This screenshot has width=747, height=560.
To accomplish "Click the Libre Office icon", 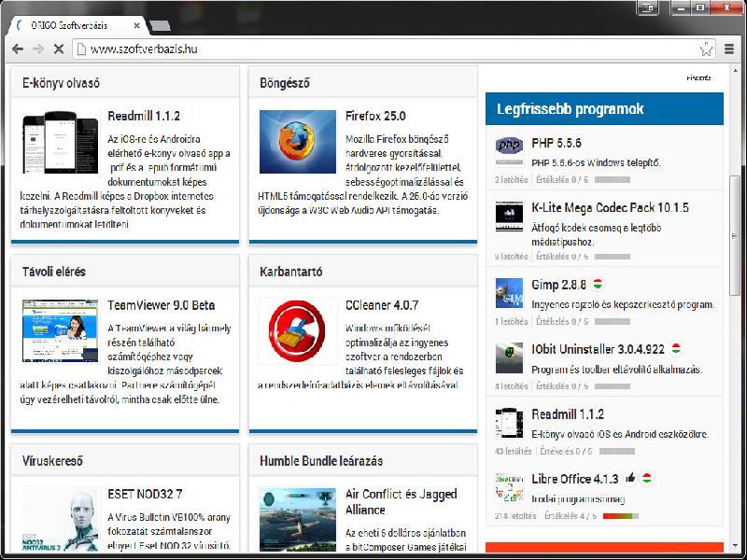I will pos(509,487).
